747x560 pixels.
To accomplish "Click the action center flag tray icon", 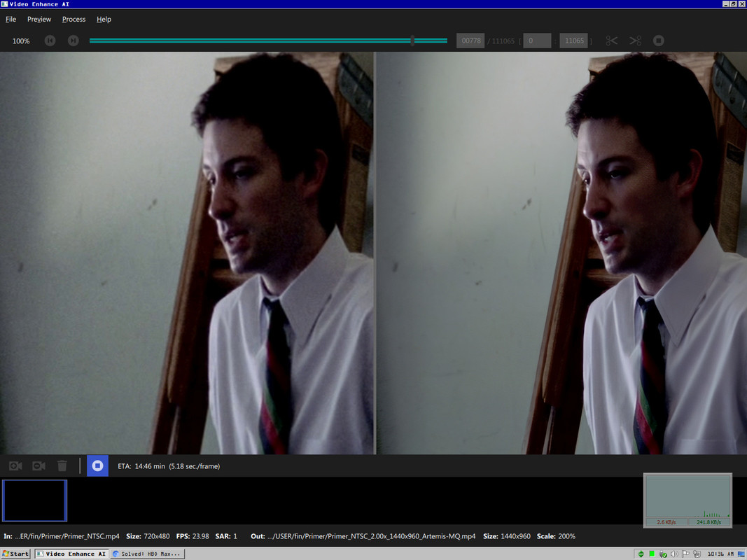I will point(685,554).
